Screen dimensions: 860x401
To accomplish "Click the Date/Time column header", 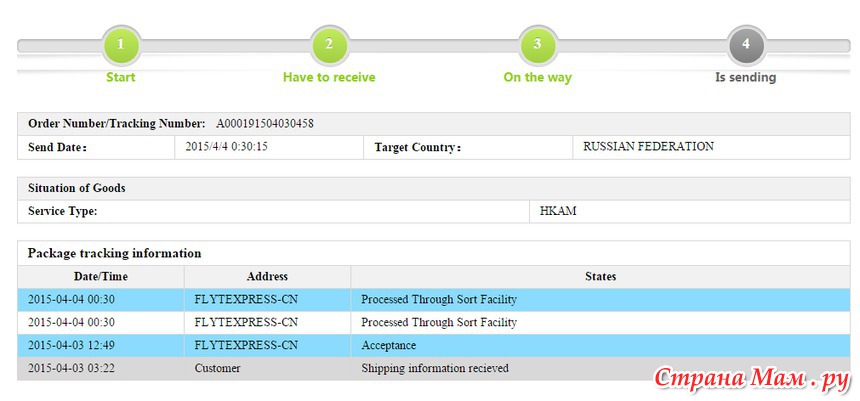I will pos(101,276).
